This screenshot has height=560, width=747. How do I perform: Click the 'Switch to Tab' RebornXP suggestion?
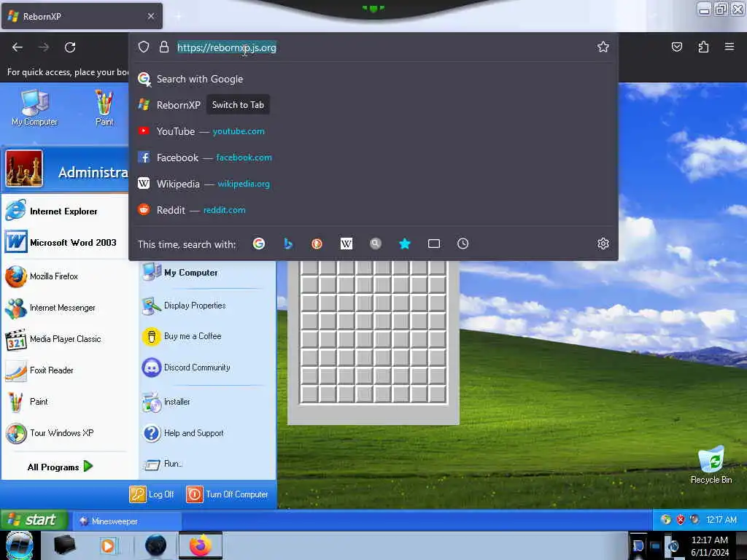click(x=373, y=105)
